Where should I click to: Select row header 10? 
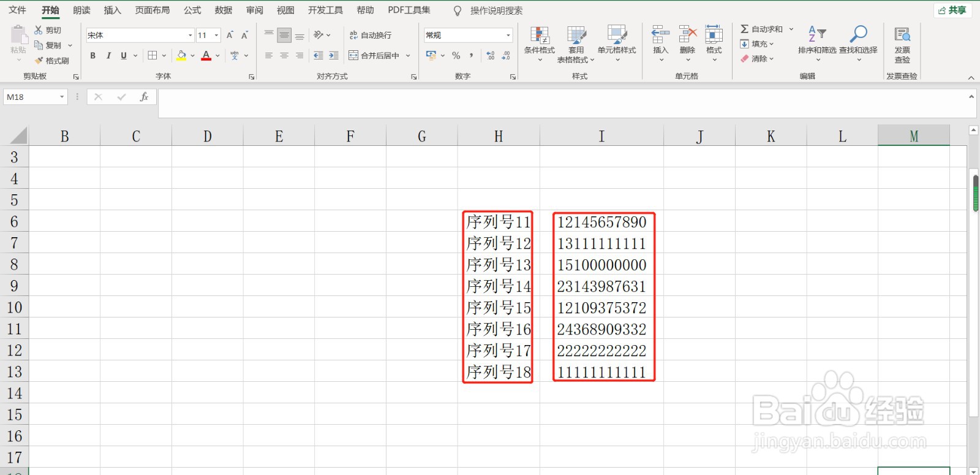[14, 307]
